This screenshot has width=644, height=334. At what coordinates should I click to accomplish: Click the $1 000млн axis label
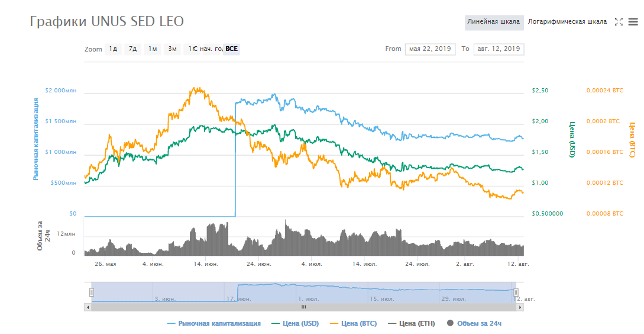(x=61, y=152)
